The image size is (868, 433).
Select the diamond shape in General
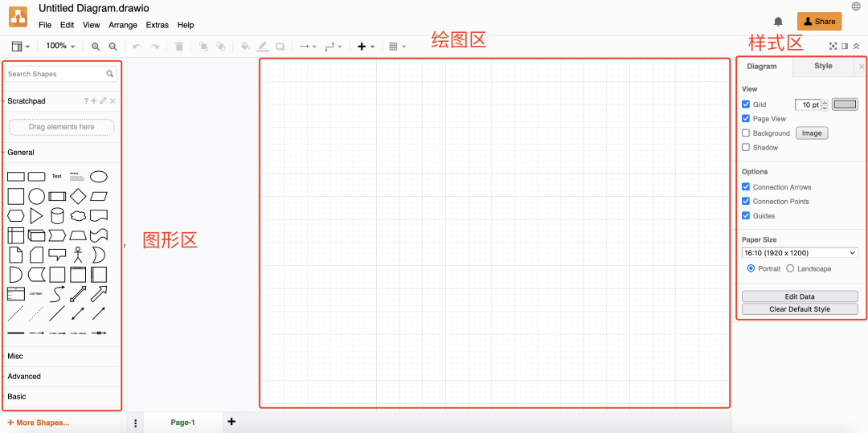[x=78, y=196]
